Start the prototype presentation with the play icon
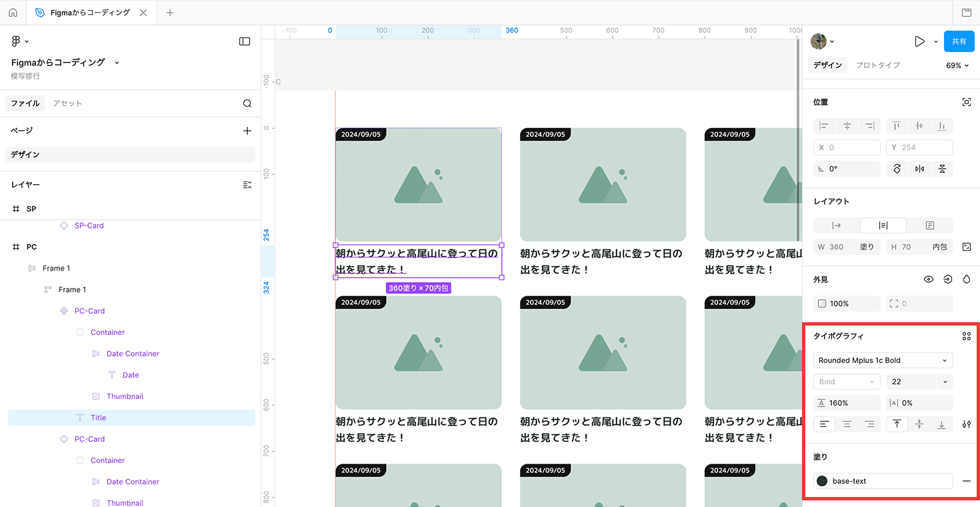 (920, 41)
